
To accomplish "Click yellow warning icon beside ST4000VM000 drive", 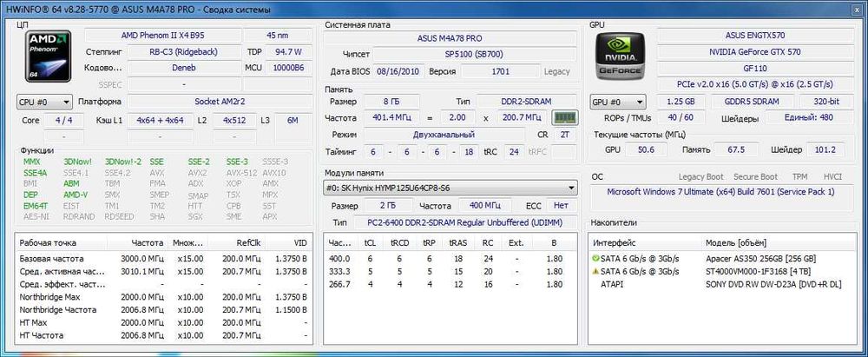I will pyautogui.click(x=595, y=272).
